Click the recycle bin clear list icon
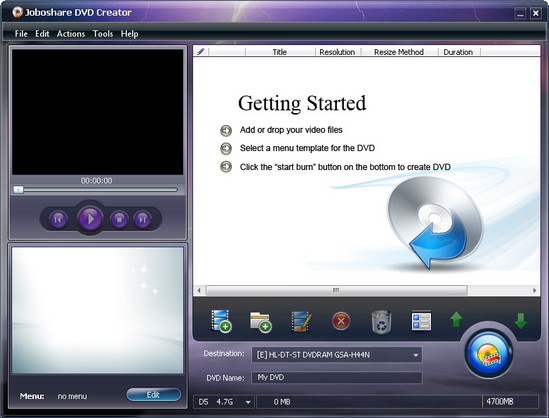 click(x=381, y=321)
